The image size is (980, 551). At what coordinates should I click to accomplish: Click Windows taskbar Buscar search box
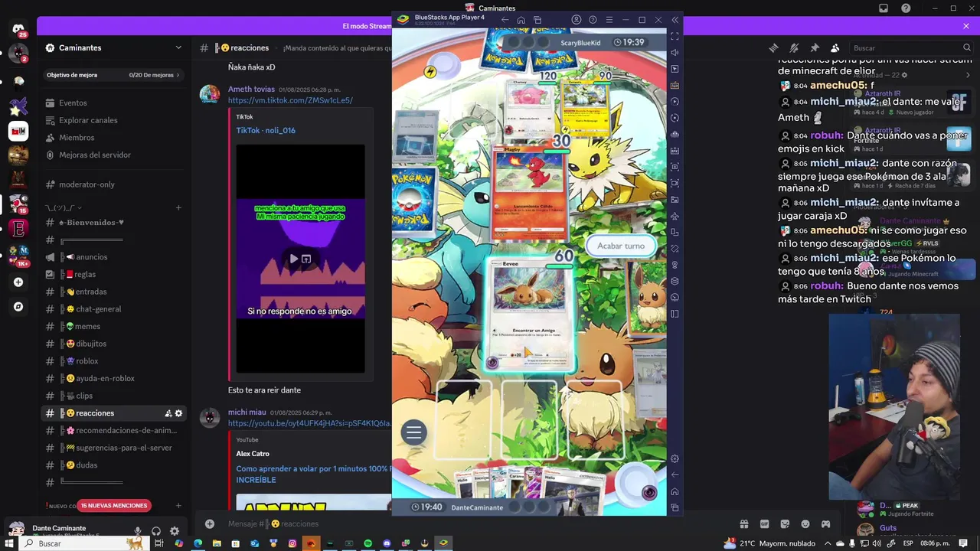point(84,543)
